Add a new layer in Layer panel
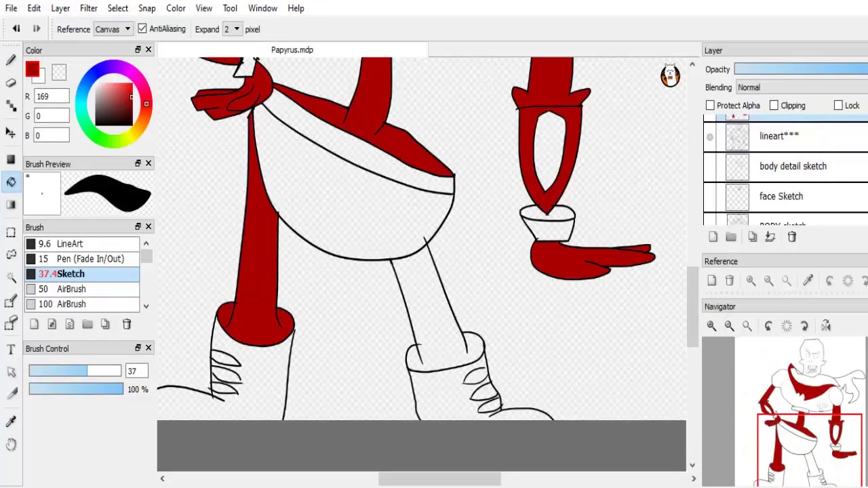This screenshot has width=868, height=488. [x=713, y=237]
